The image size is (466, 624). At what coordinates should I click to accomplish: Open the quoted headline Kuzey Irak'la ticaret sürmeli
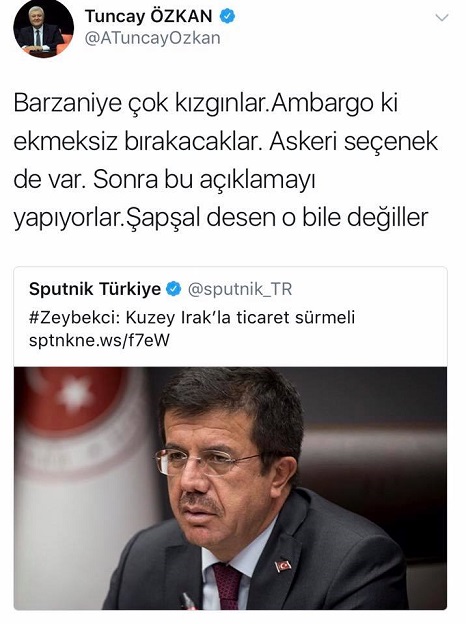[240, 318]
